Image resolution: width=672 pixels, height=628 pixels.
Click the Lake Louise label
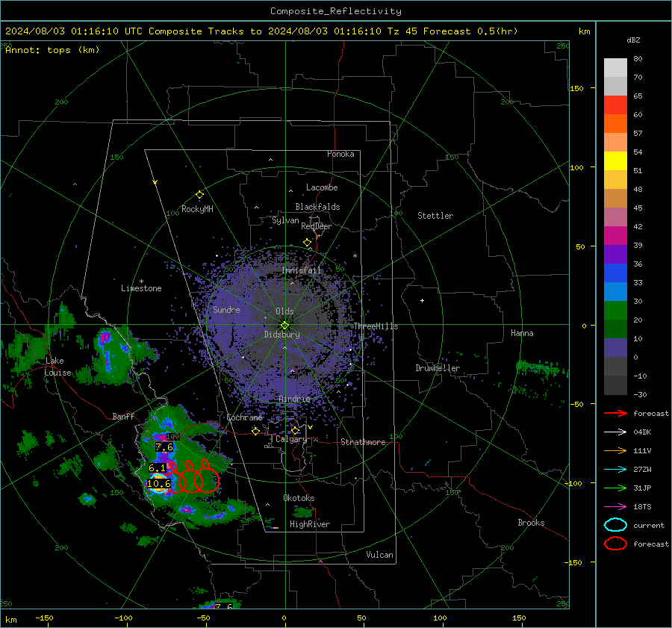[58, 367]
